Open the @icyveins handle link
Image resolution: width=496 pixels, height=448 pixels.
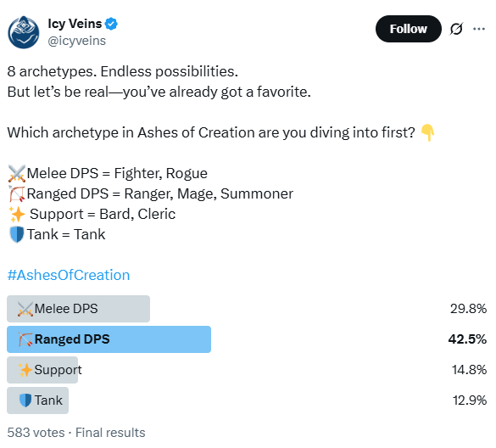coord(77,42)
